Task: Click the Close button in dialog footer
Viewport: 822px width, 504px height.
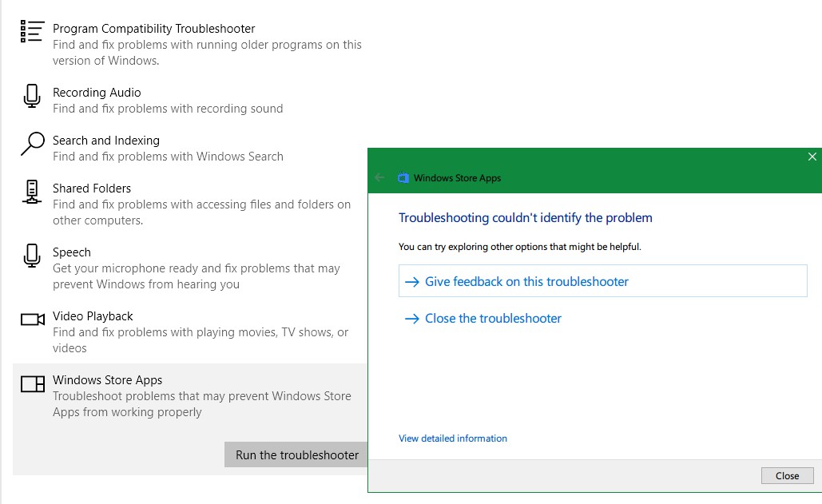Action: pos(787,476)
